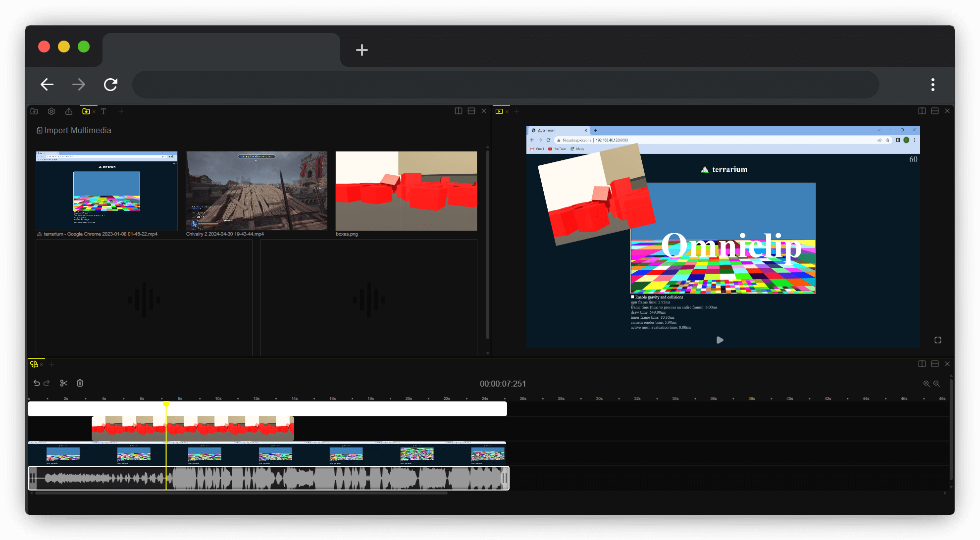Zoom out of the timeline
The image size is (980, 540).
click(x=936, y=384)
